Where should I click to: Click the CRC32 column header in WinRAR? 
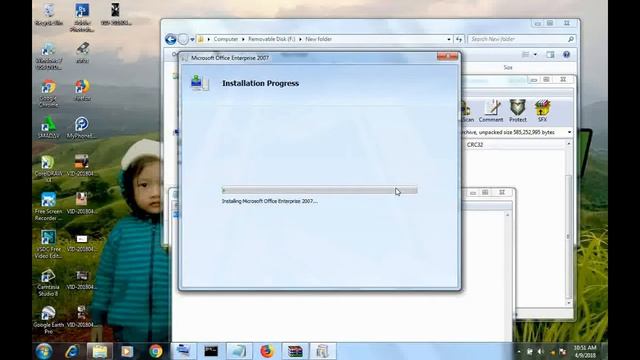point(475,144)
